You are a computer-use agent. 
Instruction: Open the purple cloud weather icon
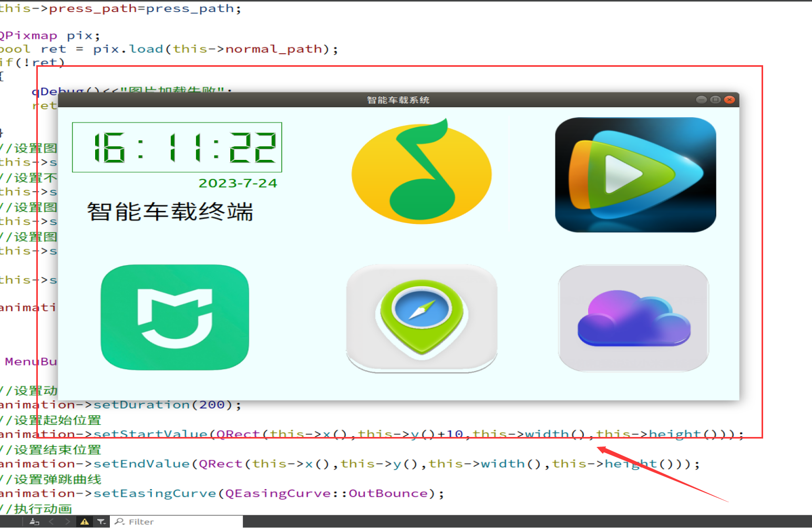click(633, 318)
